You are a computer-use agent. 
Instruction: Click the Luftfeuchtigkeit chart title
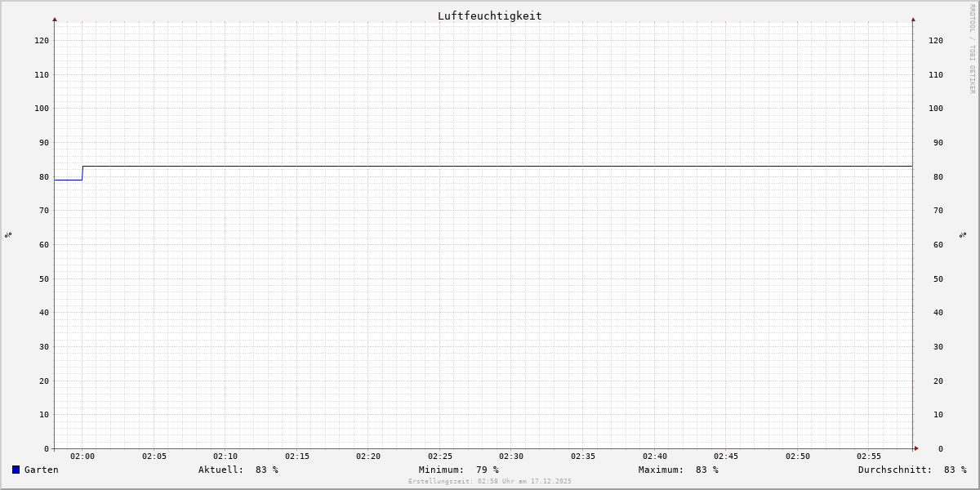point(490,16)
